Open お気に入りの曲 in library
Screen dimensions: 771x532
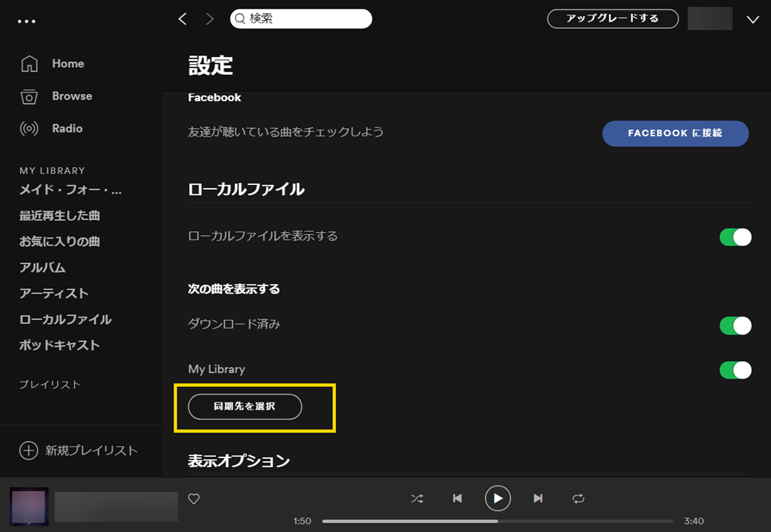(x=59, y=241)
